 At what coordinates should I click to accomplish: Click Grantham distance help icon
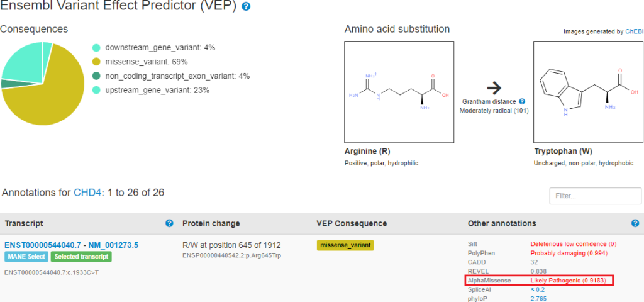521,101
